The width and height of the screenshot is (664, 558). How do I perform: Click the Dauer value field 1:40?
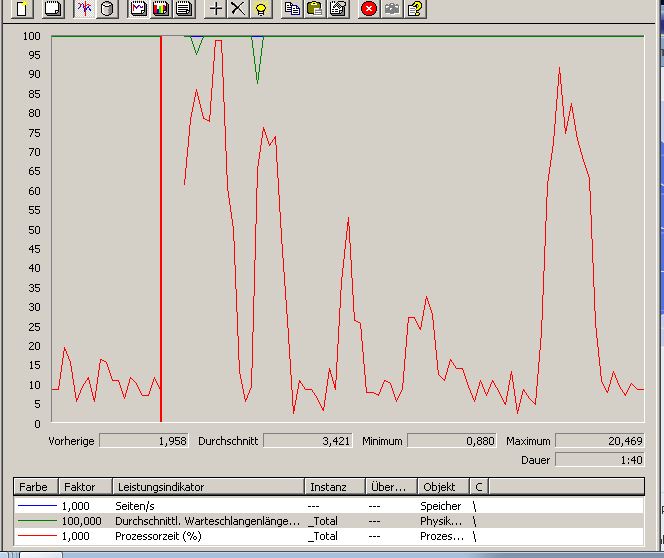coord(600,460)
